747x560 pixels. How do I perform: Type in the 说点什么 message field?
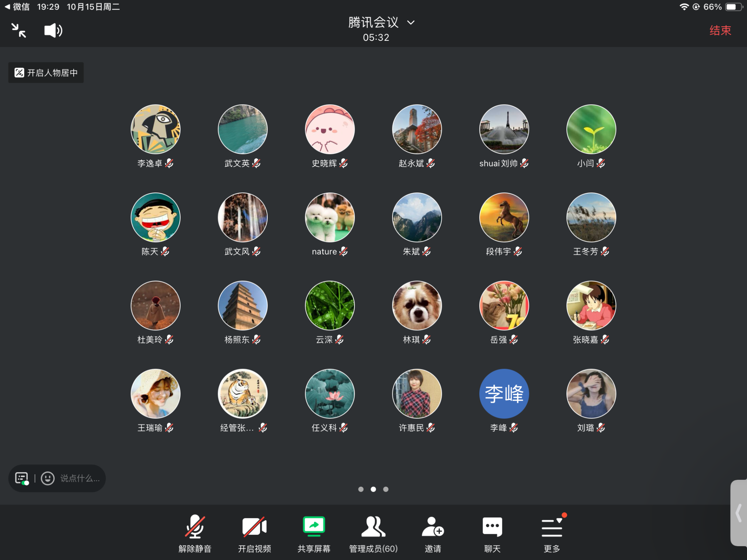pos(80,478)
